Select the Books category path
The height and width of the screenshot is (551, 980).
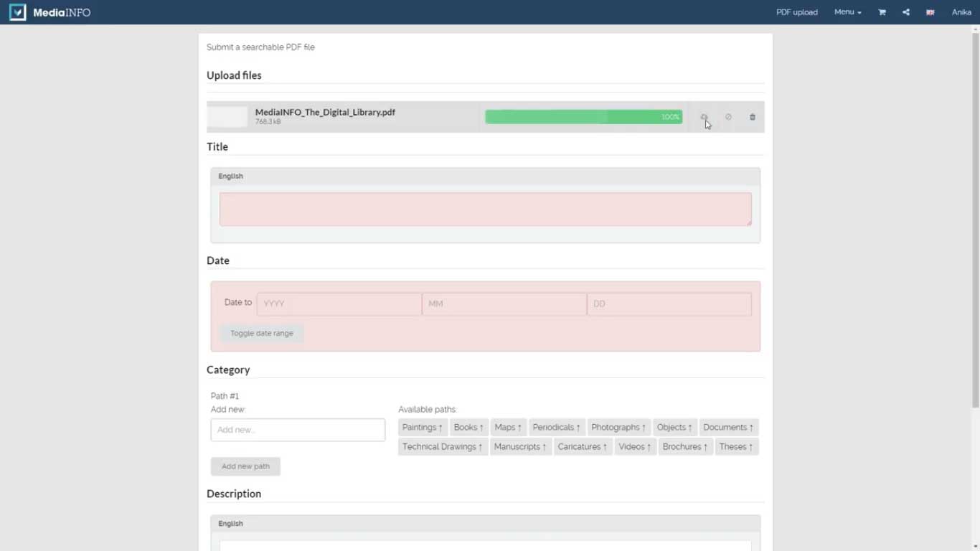pyautogui.click(x=468, y=428)
